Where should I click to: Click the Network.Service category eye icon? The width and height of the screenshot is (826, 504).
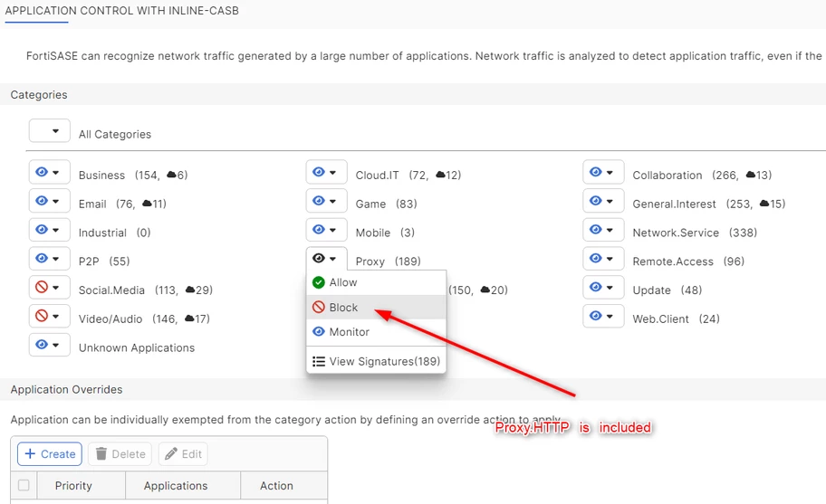tap(596, 229)
